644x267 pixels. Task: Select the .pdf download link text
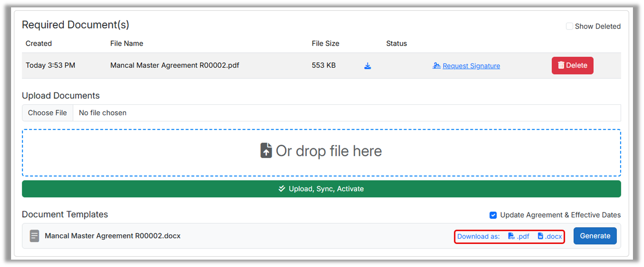point(523,236)
